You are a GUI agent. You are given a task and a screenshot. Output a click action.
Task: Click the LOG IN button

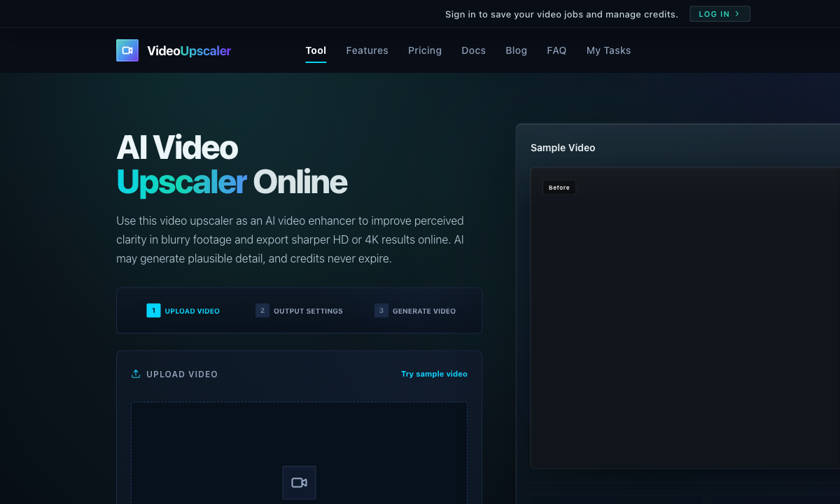(x=720, y=14)
